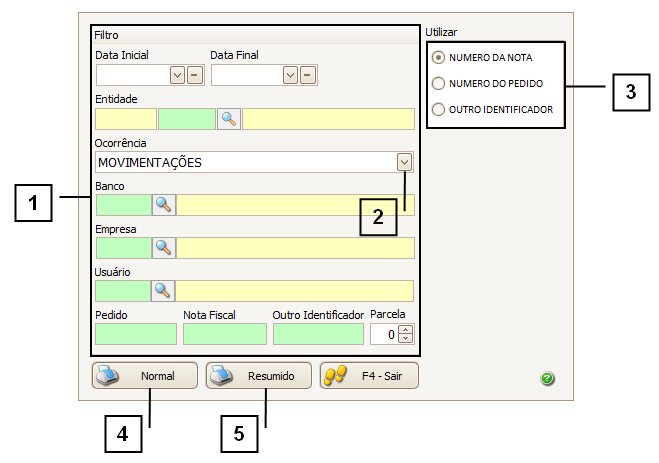This screenshot has width=659, height=463.
Task: Clear Data Inicial with the minus button
Action: (194, 74)
